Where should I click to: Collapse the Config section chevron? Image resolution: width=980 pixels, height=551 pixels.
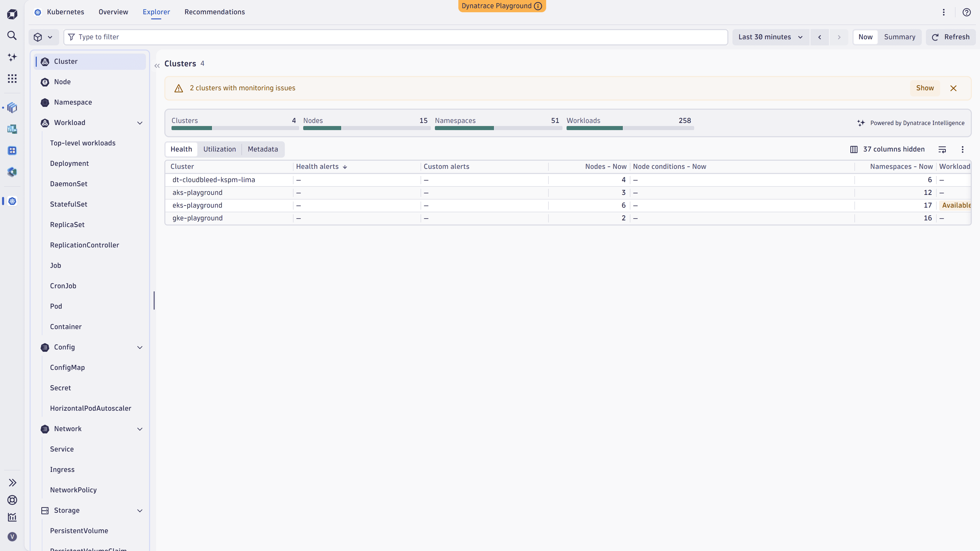(x=140, y=347)
